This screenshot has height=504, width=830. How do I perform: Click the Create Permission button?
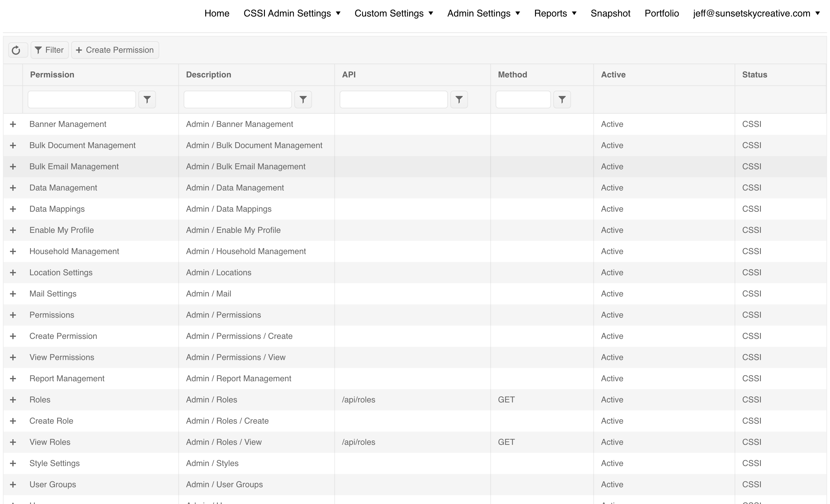(x=115, y=50)
